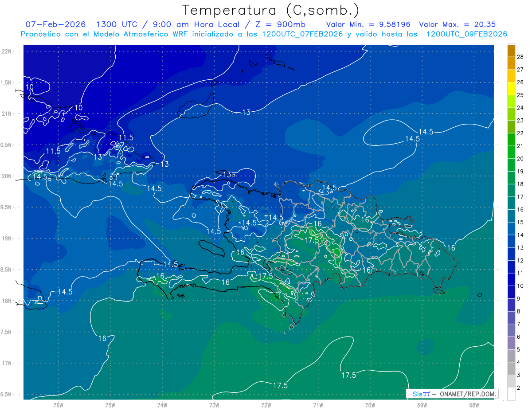Click the '70W' longitude axis label
The height and width of the screenshot is (411, 532).
coord(370,405)
